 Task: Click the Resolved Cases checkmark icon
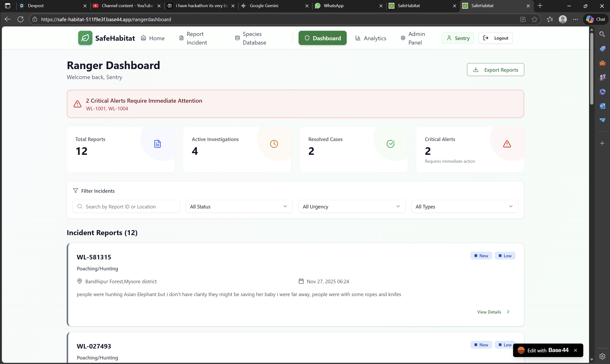click(390, 144)
